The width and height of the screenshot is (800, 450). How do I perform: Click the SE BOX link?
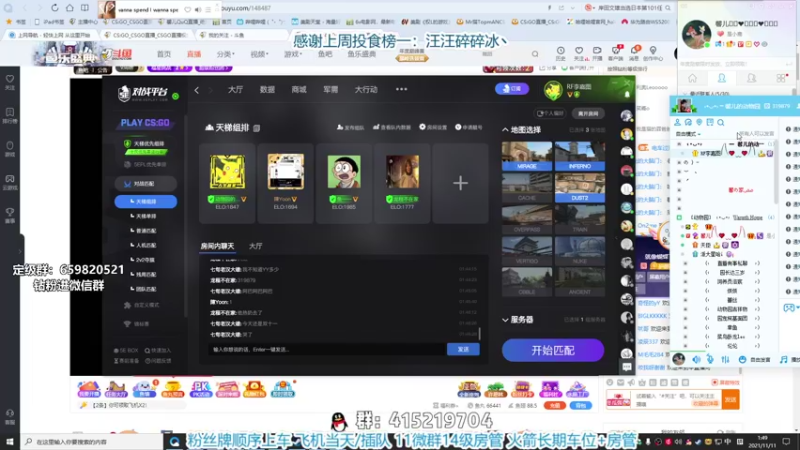click(126, 351)
